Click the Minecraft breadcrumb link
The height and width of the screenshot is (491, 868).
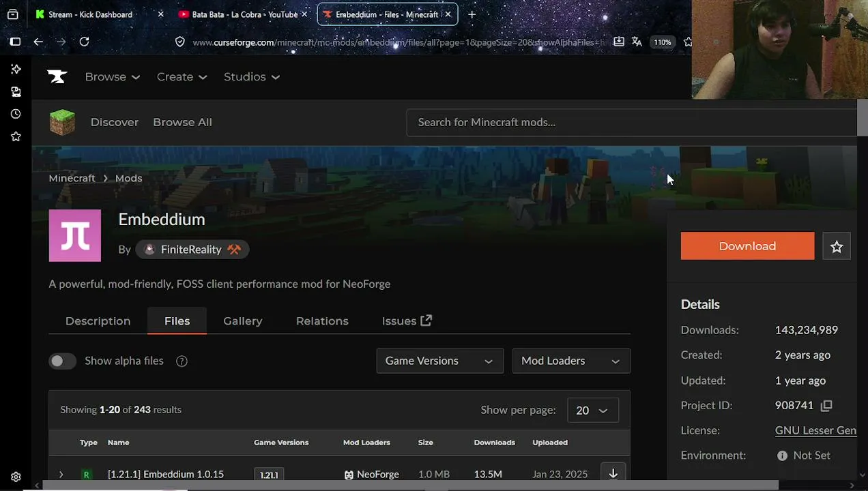[72, 179]
